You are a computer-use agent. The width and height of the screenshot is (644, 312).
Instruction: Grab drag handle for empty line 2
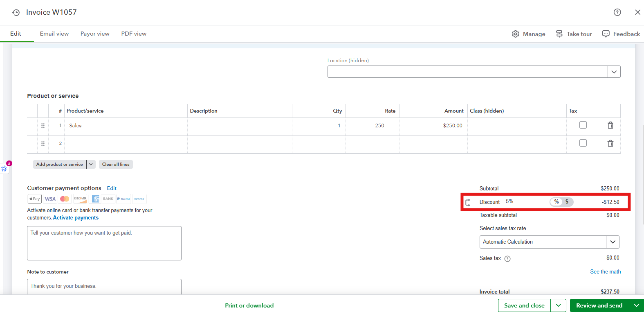pos(43,144)
